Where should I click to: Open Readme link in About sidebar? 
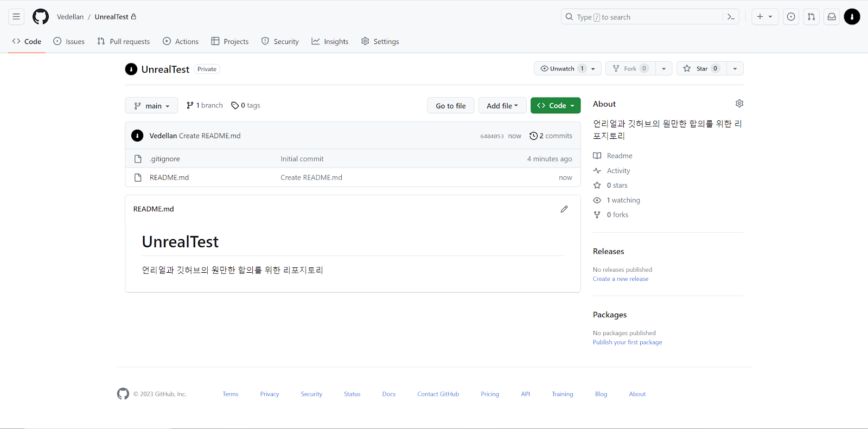613,156
